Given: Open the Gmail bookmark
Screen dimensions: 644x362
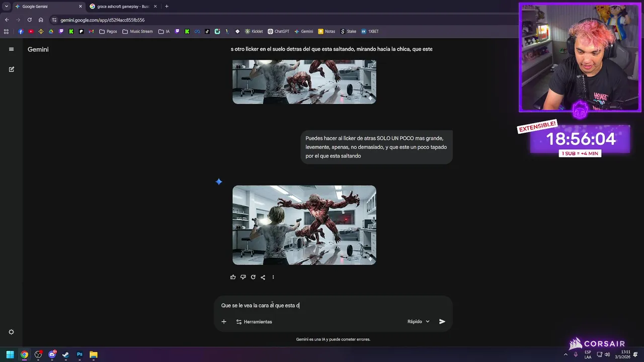Looking at the screenshot, I should [91, 31].
